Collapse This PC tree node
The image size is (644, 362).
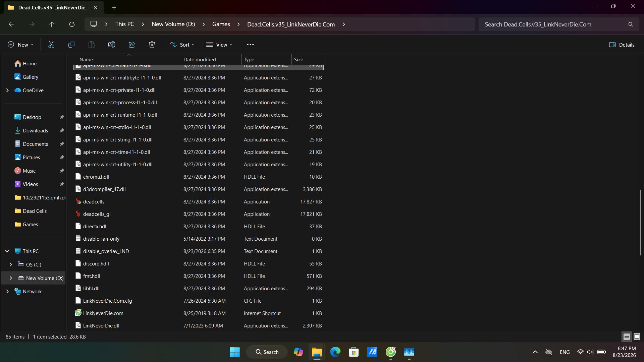tap(7, 251)
